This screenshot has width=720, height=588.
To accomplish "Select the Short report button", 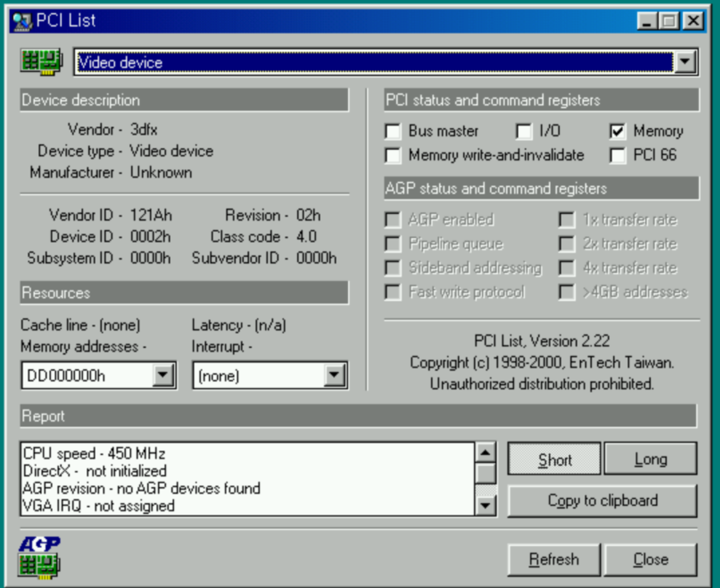I will tap(554, 459).
